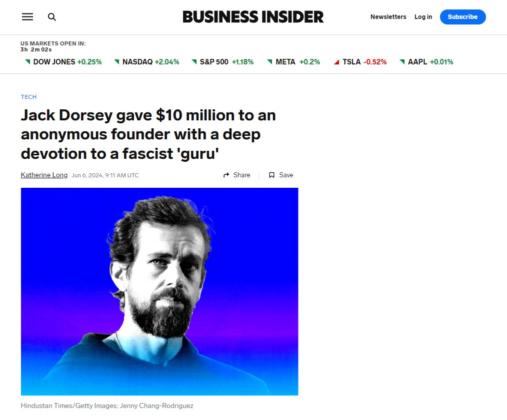Click the image credit caption text
Screen dimensions: 507x420
click(x=107, y=406)
